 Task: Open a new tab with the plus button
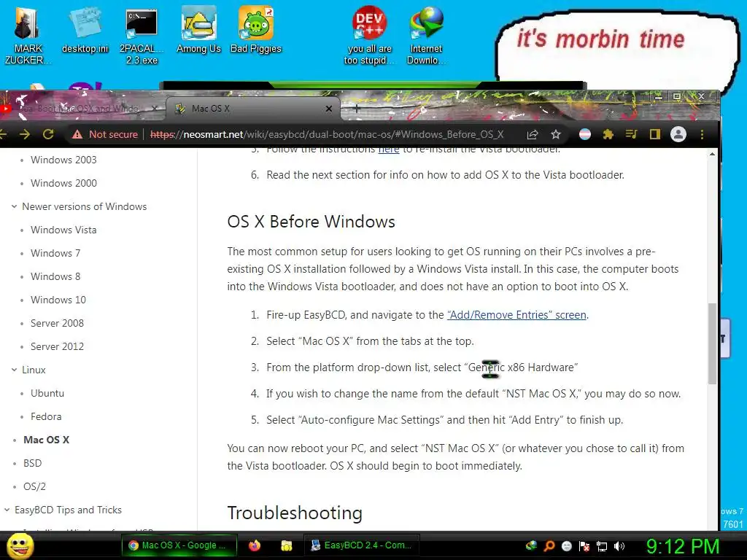[x=356, y=109]
